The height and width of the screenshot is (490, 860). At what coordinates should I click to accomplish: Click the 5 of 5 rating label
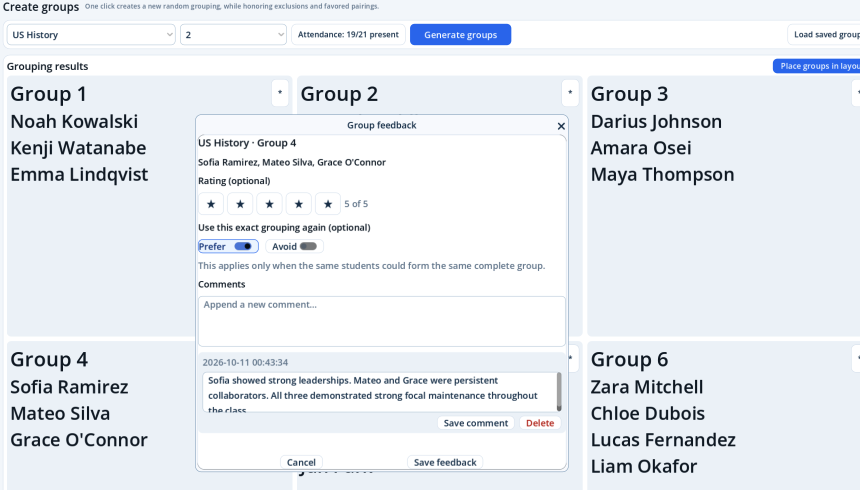pyautogui.click(x=356, y=204)
